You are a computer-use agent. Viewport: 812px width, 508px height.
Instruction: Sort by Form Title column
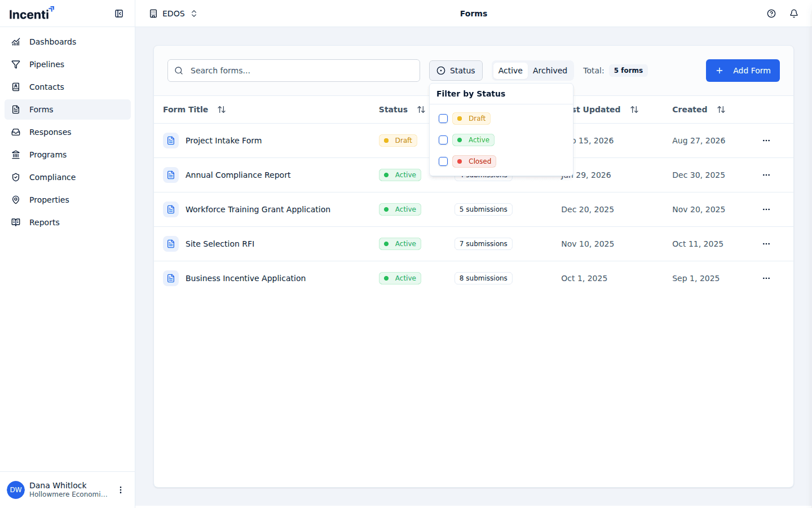click(222, 110)
